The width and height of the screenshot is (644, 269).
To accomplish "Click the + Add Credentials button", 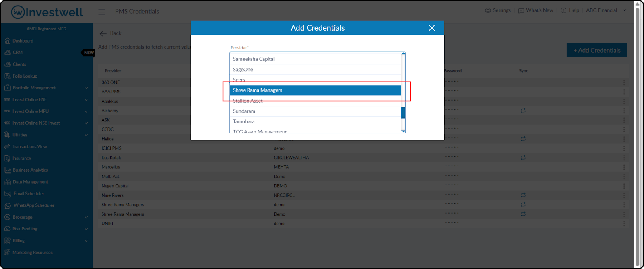I will 597,50.
